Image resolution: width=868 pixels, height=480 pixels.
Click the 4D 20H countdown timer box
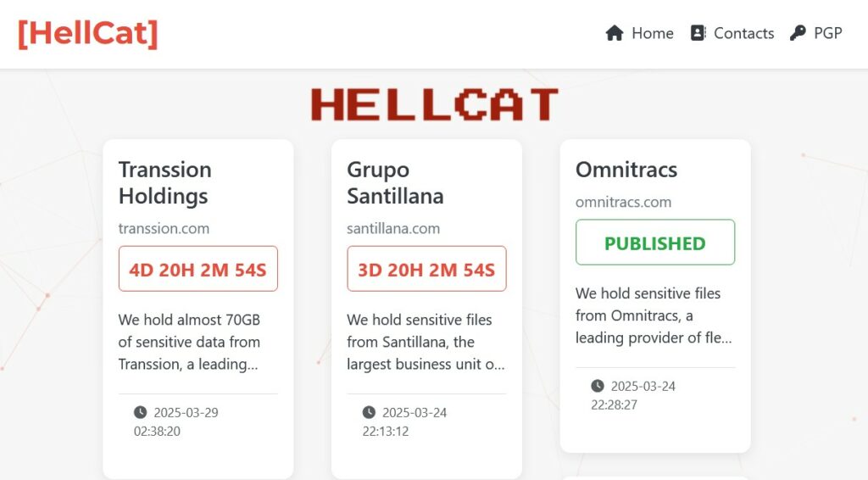(198, 269)
